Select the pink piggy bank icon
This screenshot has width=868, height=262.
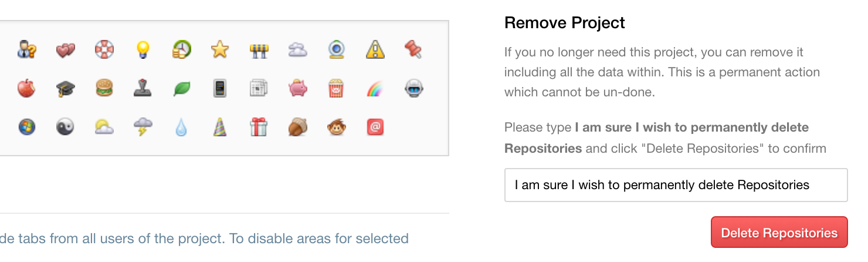coord(297,88)
